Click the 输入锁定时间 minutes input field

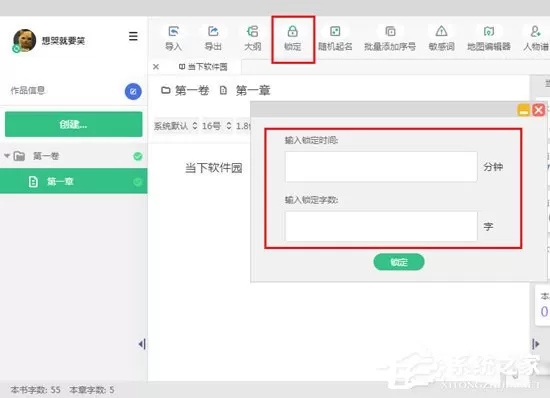(x=381, y=167)
